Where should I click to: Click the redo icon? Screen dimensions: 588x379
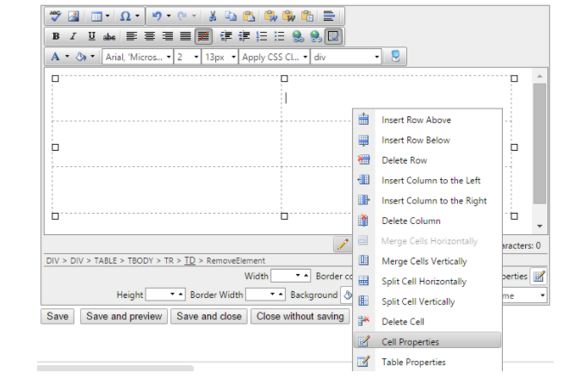183,16
